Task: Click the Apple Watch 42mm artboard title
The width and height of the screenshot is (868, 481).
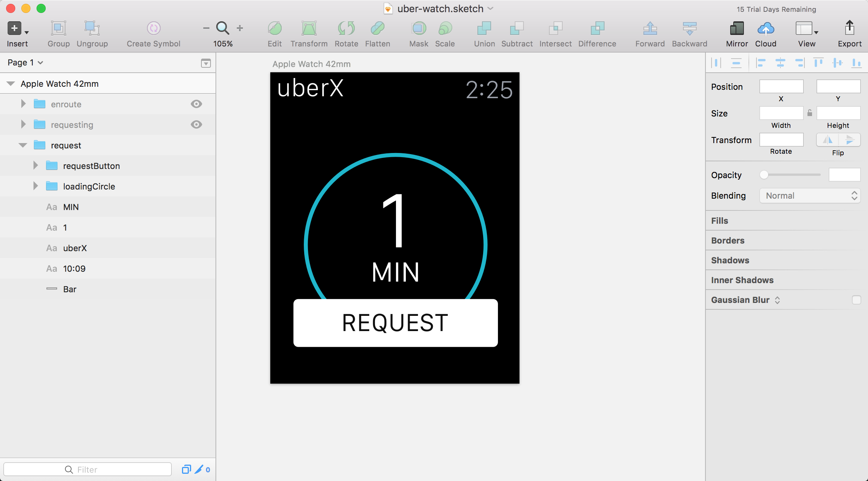Action: pyautogui.click(x=311, y=64)
